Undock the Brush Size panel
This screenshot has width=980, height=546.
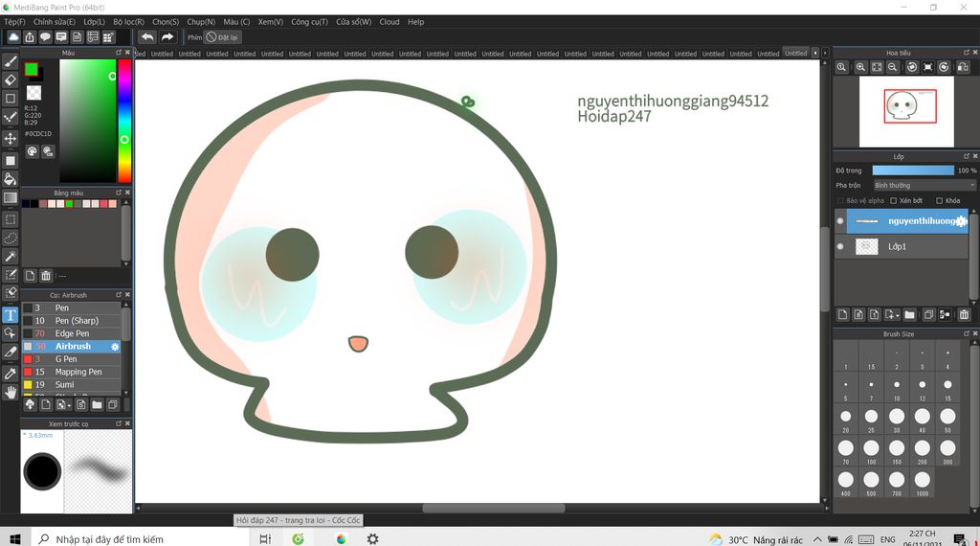967,334
